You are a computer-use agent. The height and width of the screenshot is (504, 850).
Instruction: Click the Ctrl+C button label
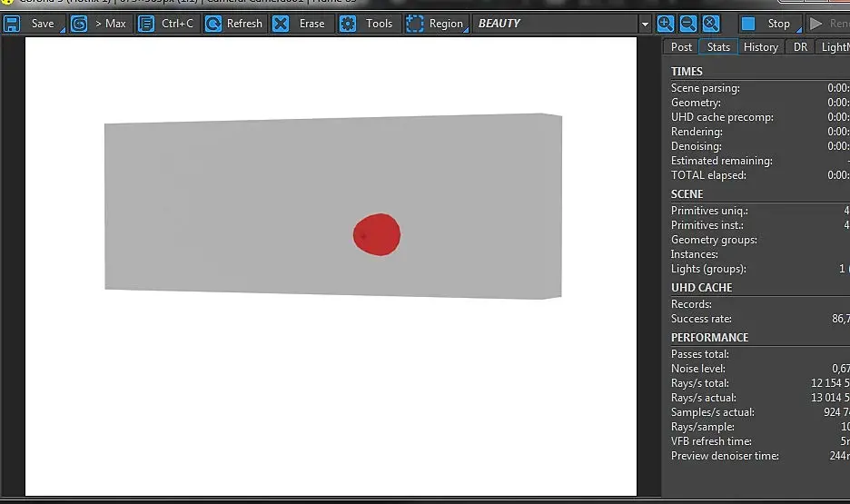177,24
